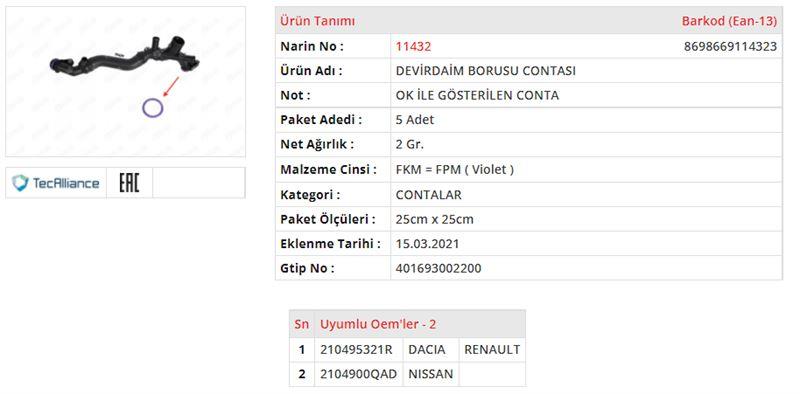Click the product name DEVİRDAİM BORUSU CONTASI
The height and width of the screenshot is (394, 800).
click(486, 71)
